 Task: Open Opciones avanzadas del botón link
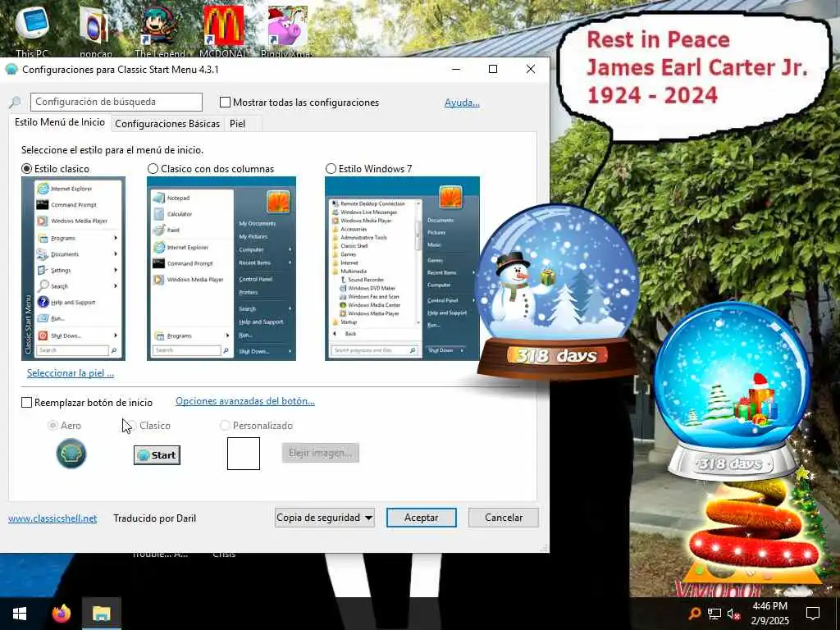(x=245, y=400)
